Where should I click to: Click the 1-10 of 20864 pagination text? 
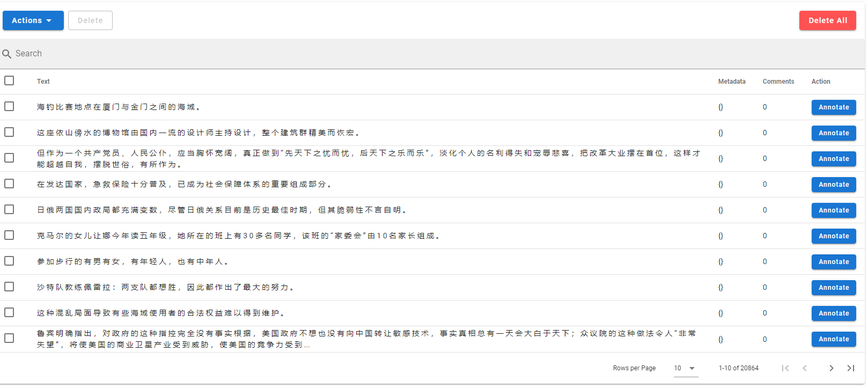click(739, 368)
